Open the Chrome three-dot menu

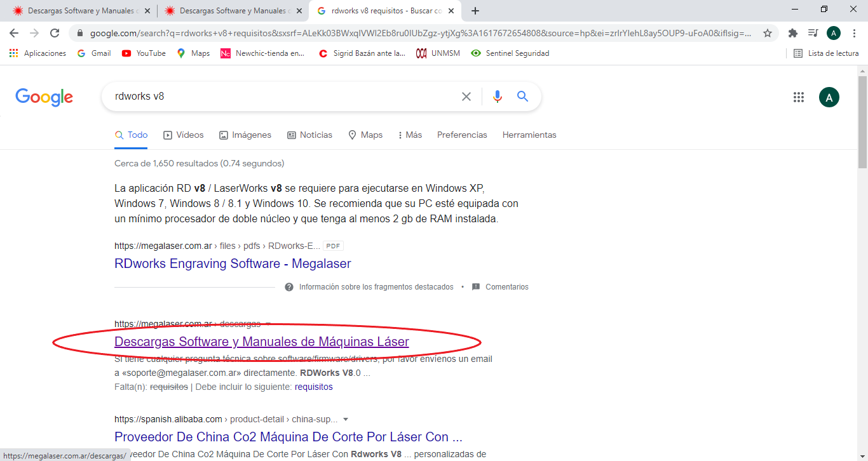point(854,33)
